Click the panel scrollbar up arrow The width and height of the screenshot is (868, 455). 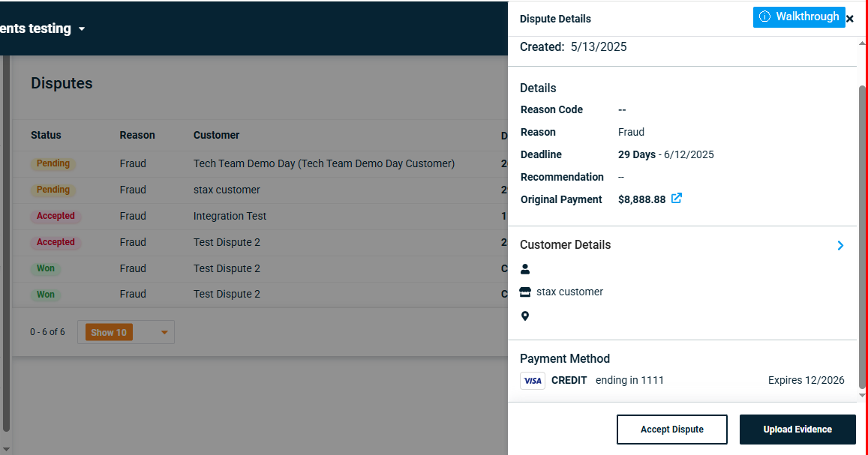coord(862,43)
